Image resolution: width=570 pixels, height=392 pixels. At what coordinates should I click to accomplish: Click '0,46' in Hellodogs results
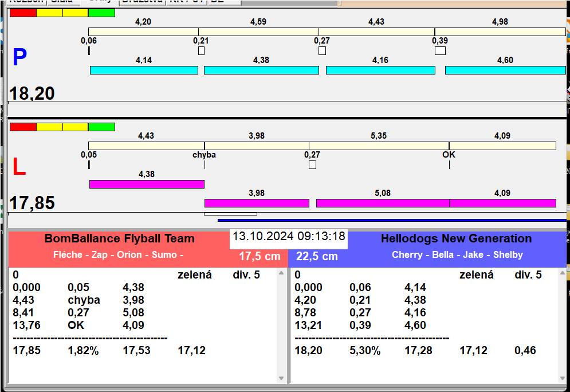point(525,351)
